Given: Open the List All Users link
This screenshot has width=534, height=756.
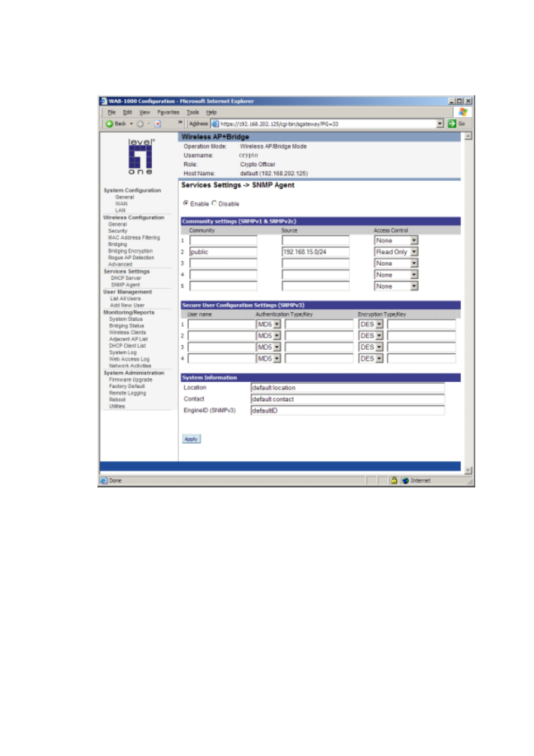Looking at the screenshot, I should (x=125, y=299).
